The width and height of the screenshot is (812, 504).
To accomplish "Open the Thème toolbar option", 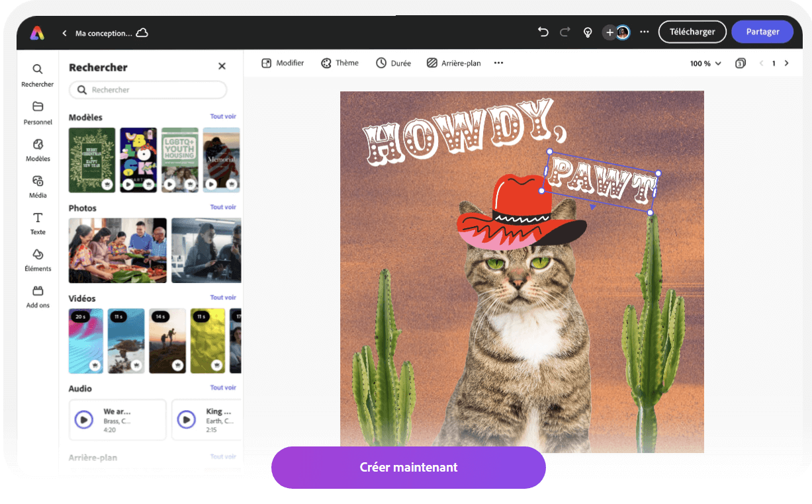I will (339, 63).
